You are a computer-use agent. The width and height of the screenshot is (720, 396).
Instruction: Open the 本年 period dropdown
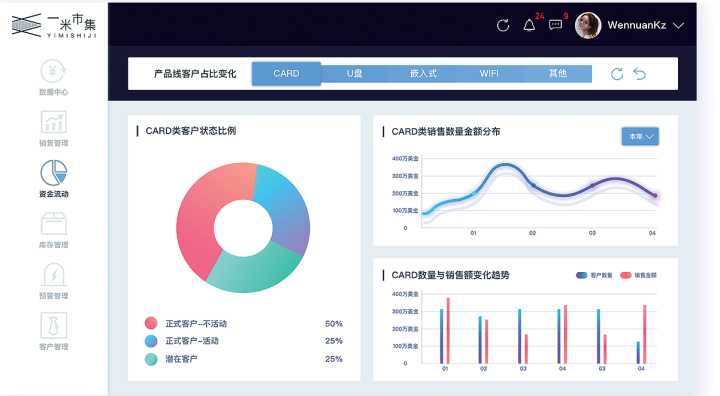click(640, 136)
